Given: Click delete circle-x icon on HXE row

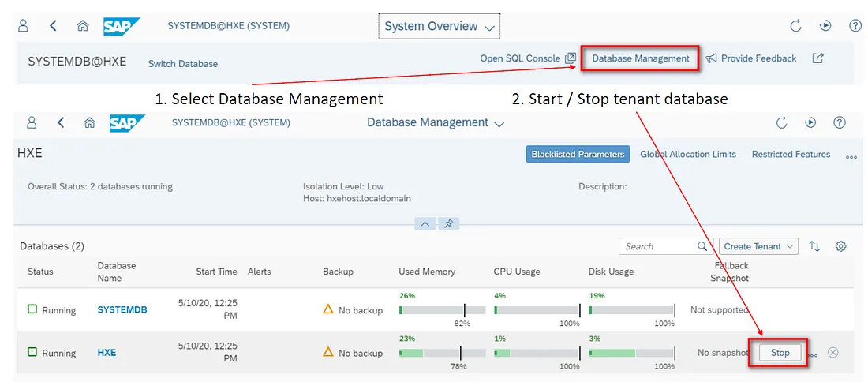Looking at the screenshot, I should point(832,353).
